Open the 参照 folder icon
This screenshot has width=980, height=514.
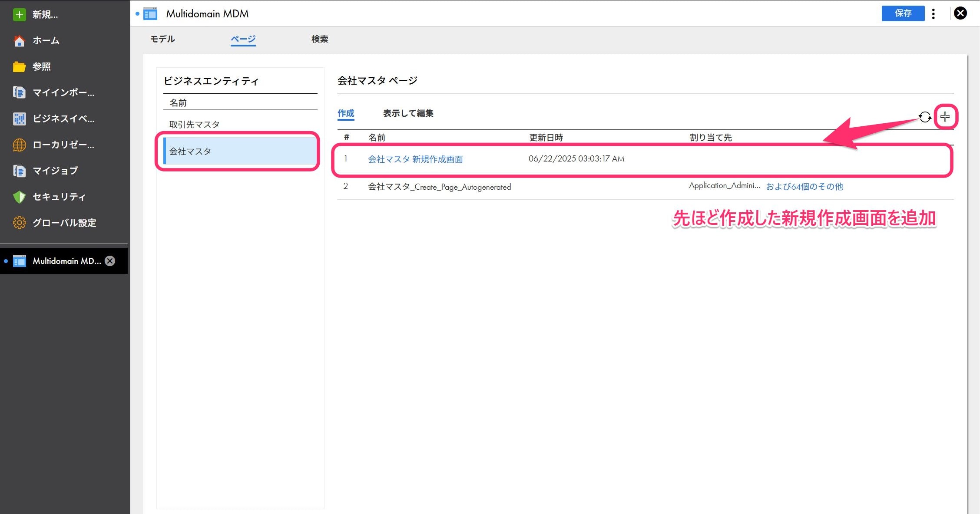point(19,67)
